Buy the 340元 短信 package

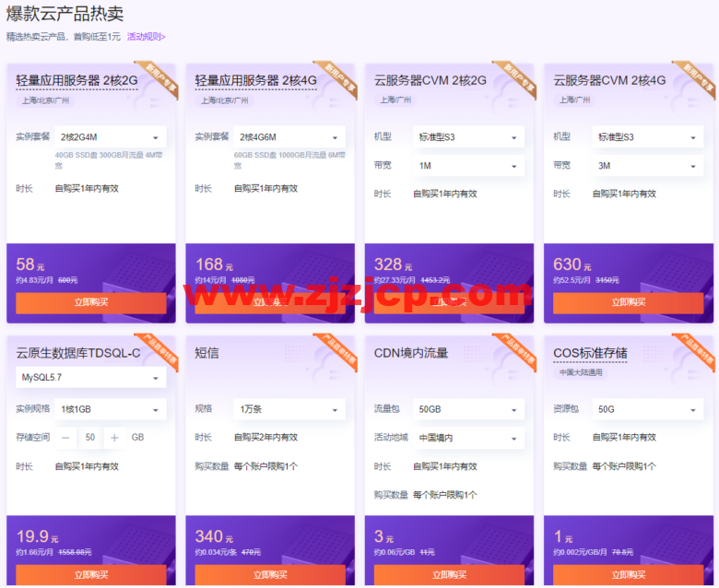point(270,575)
